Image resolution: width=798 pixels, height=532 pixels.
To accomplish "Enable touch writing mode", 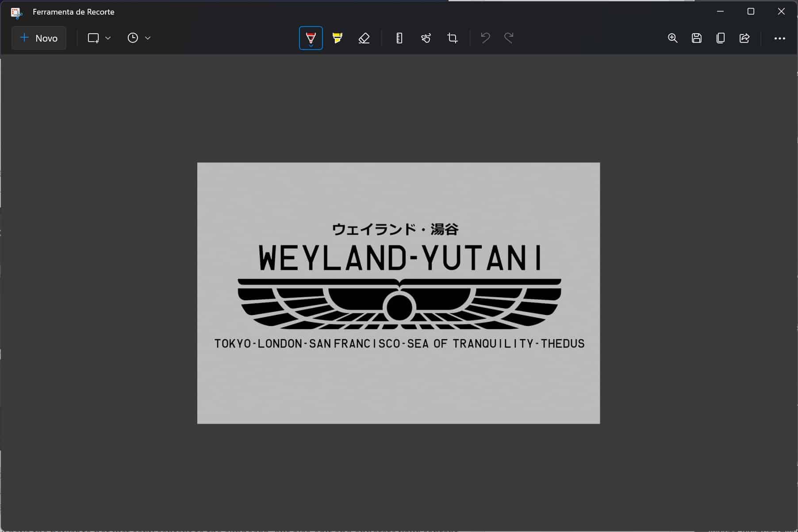I will [x=426, y=38].
